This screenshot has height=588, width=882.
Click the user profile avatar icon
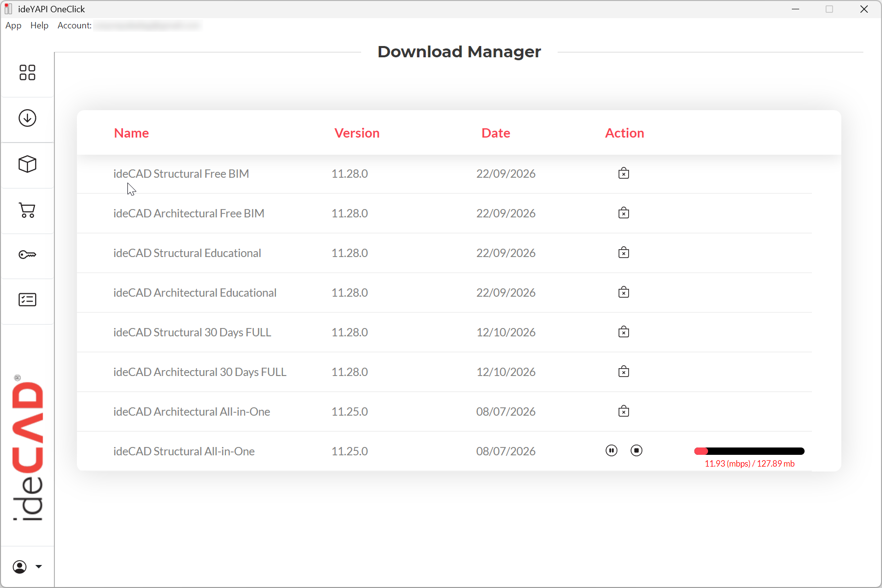click(20, 567)
